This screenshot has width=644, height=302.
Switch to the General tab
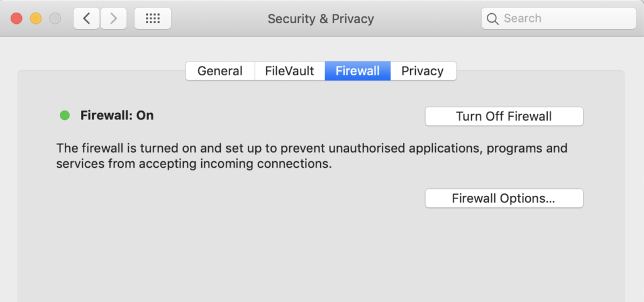[220, 71]
